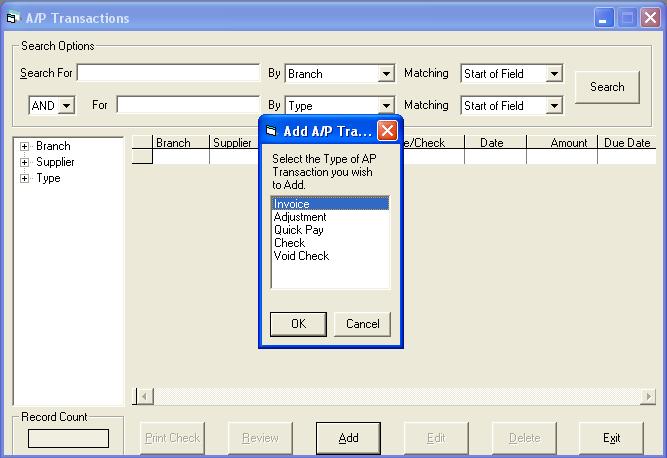This screenshot has height=458, width=667.
Task: Click the Amount column header
Action: tap(562, 142)
